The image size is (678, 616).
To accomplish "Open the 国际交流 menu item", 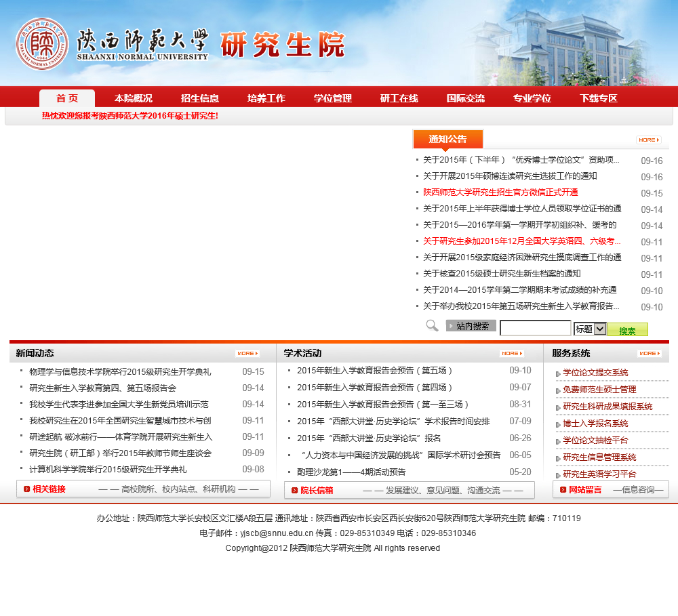I will tap(466, 98).
